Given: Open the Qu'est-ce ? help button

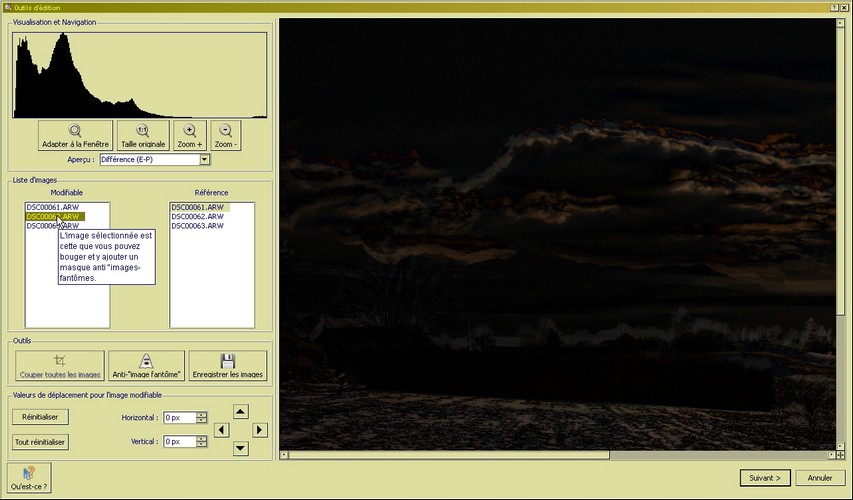Looking at the screenshot, I should pos(28,476).
